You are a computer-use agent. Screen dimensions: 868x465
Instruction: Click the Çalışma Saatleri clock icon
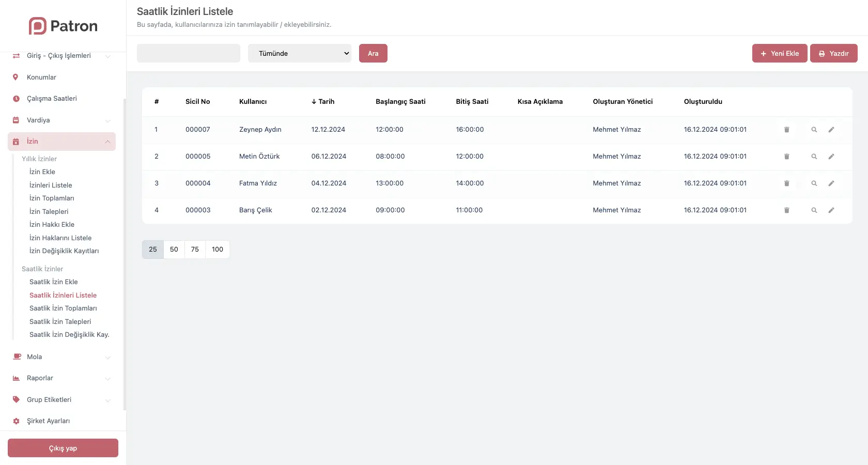pos(16,99)
